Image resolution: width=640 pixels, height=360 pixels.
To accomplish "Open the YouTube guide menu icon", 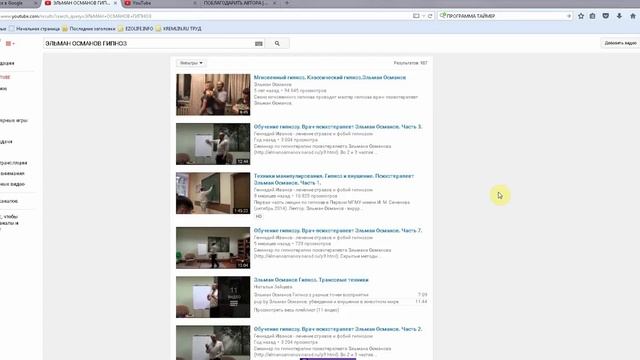I will click(9, 43).
